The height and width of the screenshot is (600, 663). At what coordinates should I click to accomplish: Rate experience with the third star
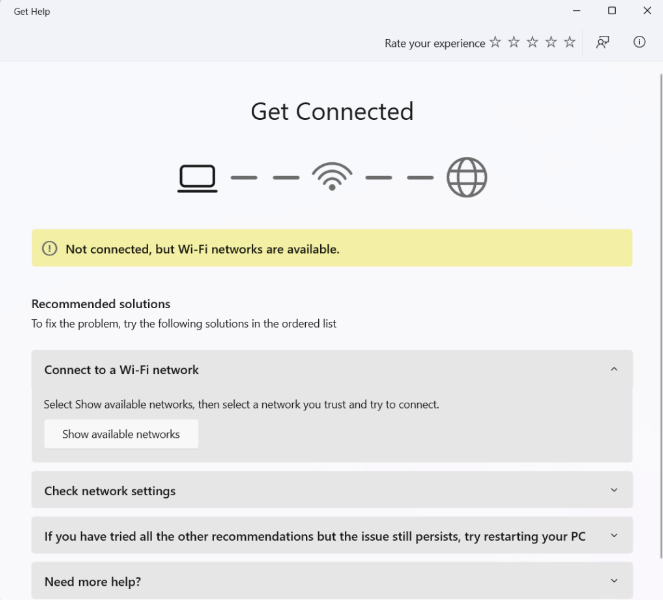pos(532,42)
